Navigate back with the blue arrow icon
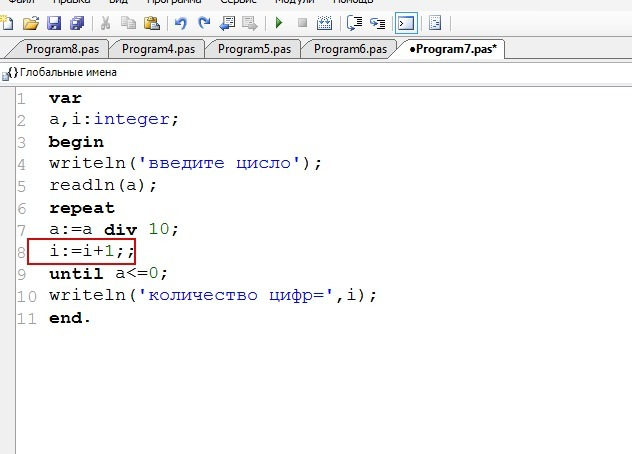632x454 pixels. [227, 23]
